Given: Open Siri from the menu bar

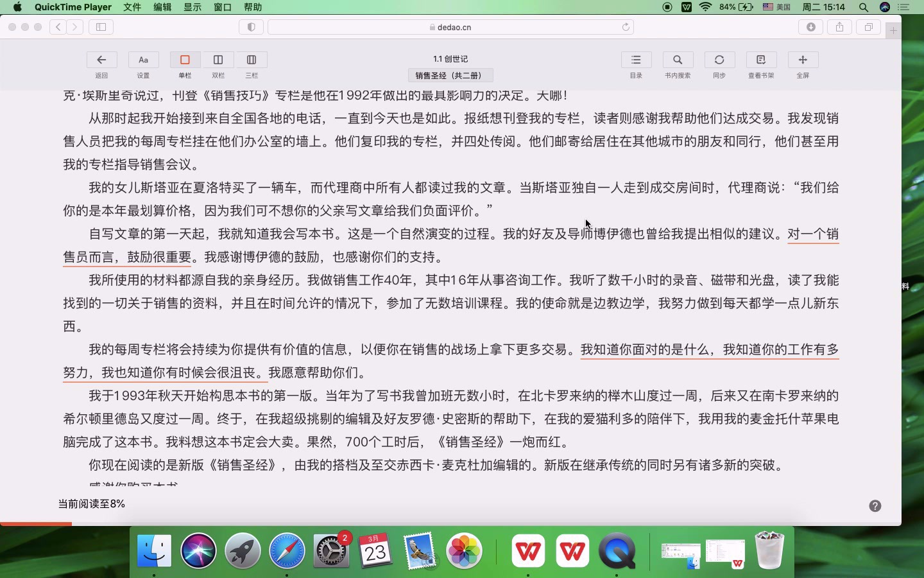Looking at the screenshot, I should 885,7.
